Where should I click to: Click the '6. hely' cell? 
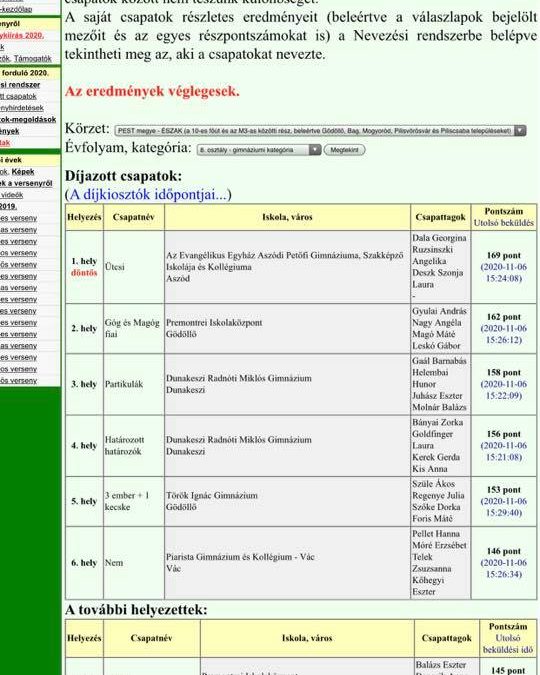pos(84,563)
